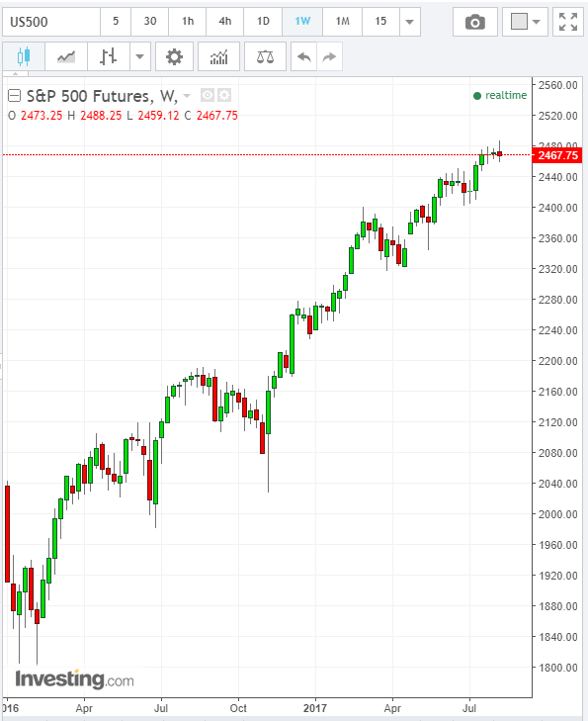Toggle series visibility eye in legend

[208, 95]
